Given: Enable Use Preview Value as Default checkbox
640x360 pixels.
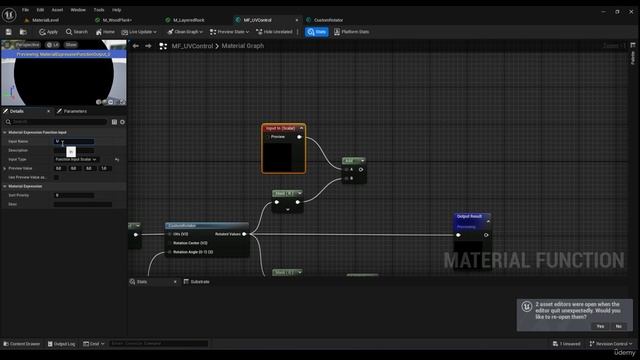Looking at the screenshot, I should click(x=57, y=177).
